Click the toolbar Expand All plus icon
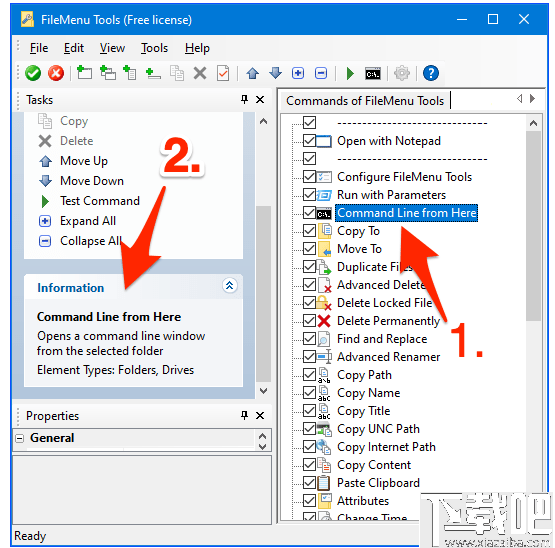Image resolution: width=555 pixels, height=548 pixels. (x=298, y=73)
